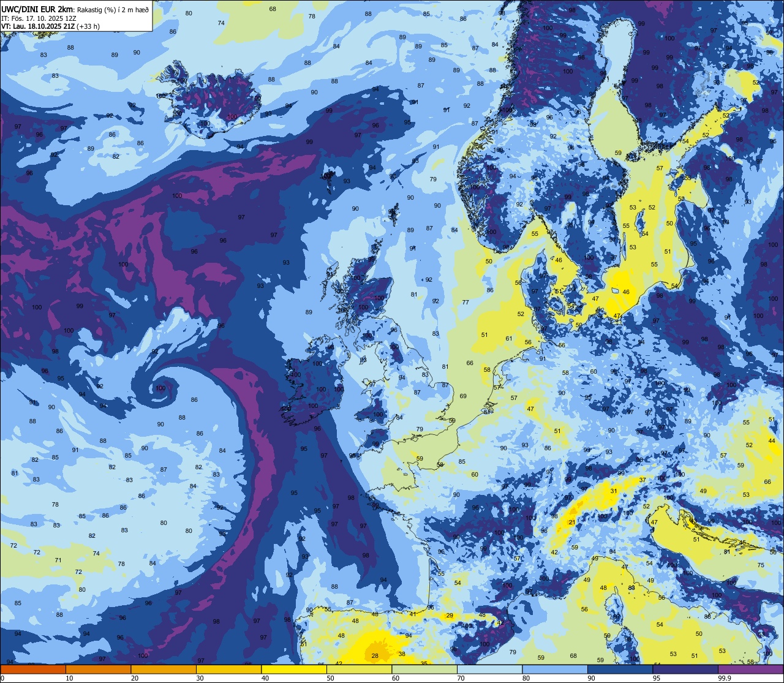The width and height of the screenshot is (784, 683).
Task: Click the 0–10% dark orange legend swatch
Action: 33,669
